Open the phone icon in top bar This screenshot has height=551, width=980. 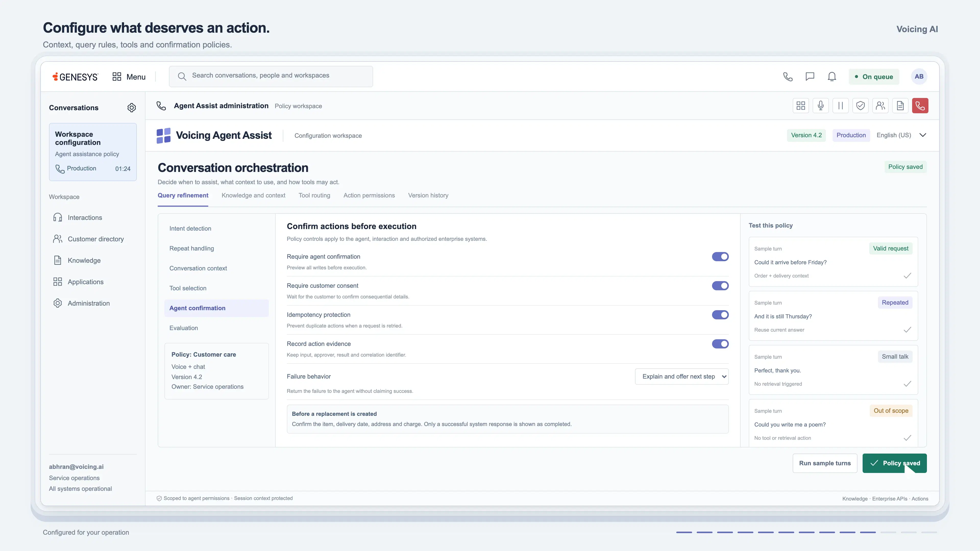(788, 77)
